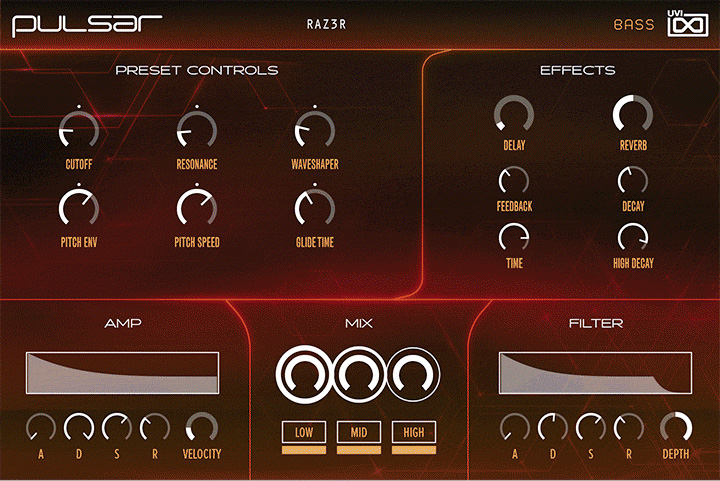Select the Amp Release (R) knob
This screenshot has height=481, width=720.
[155, 428]
